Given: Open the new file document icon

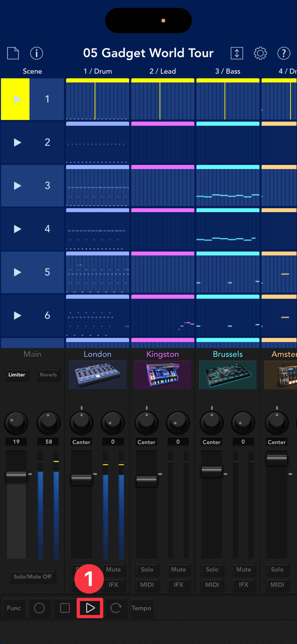Looking at the screenshot, I should tap(13, 53).
